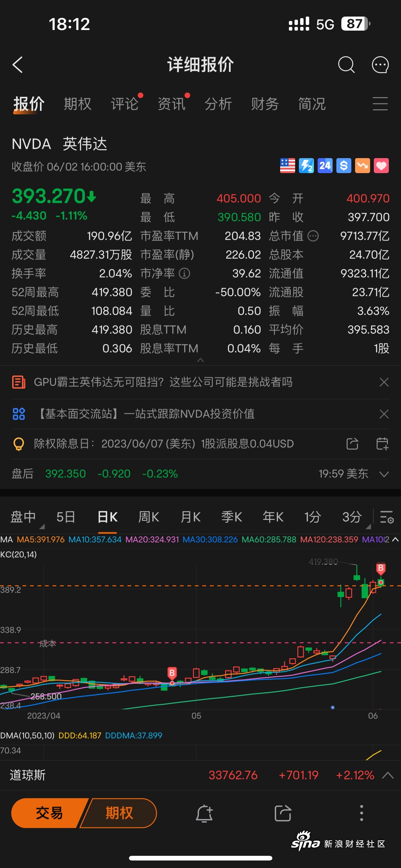This screenshot has width=401, height=868.
Task: Tap the bell add-alert icon
Action: (x=204, y=813)
